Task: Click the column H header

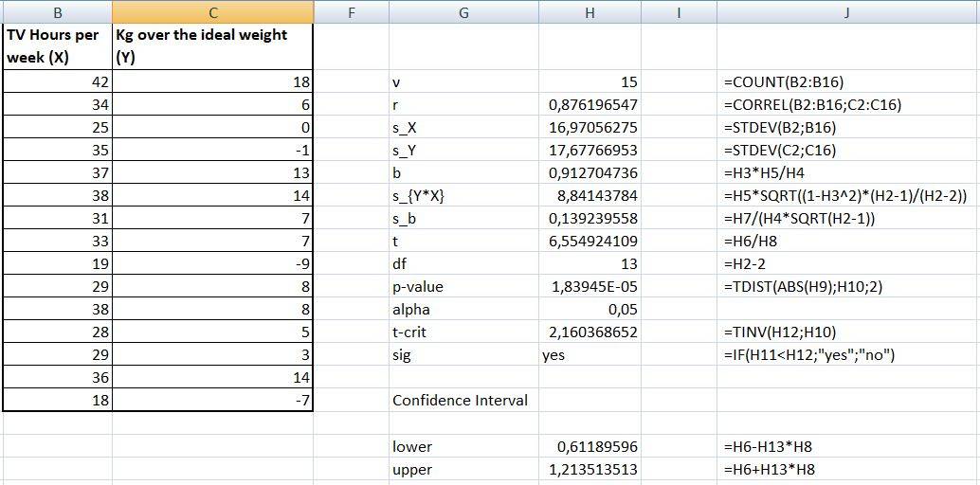Action: 590,12
